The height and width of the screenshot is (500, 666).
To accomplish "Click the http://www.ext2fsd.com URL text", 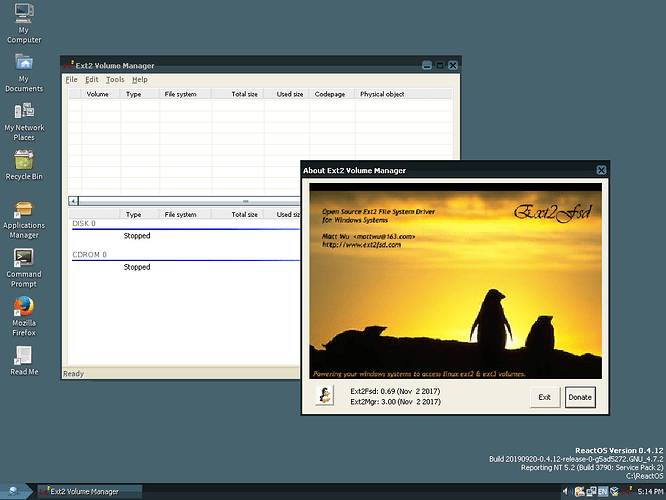I will click(361, 245).
